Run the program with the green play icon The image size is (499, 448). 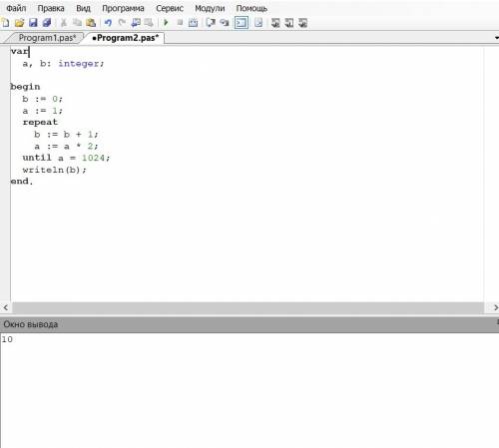[166, 23]
